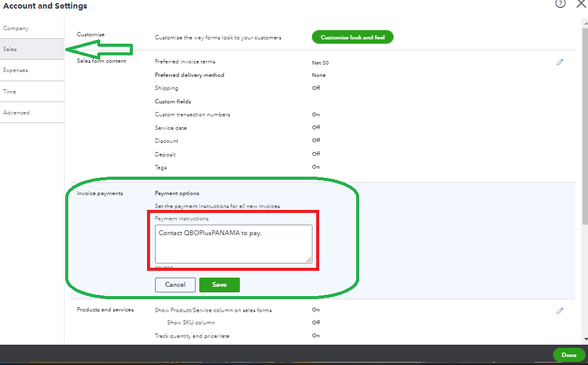Edit Products and services pencil icon
Viewport: 588px width, 365px height.
[x=560, y=311]
